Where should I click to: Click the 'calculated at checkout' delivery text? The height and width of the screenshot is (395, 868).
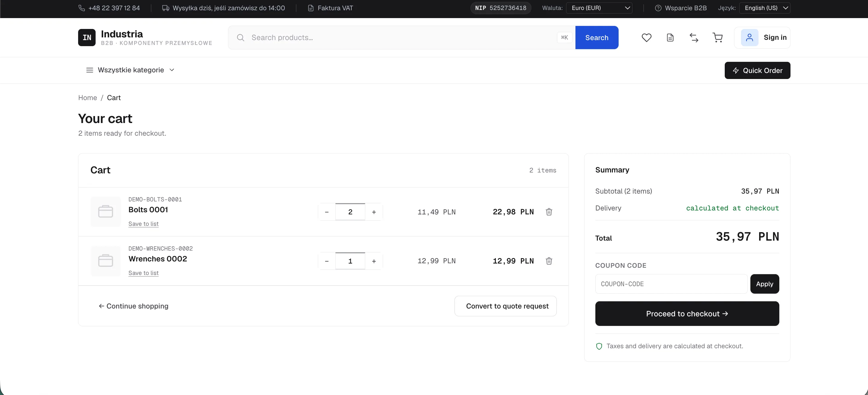[732, 208]
